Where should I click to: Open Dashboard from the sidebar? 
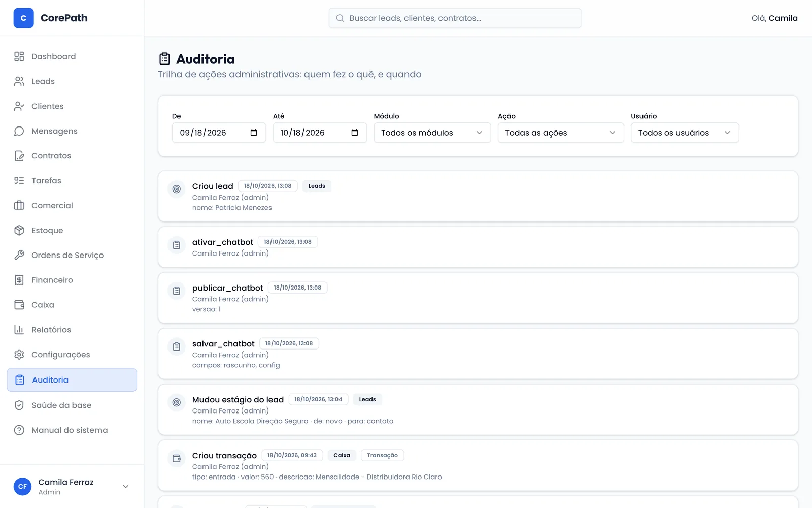(x=72, y=56)
